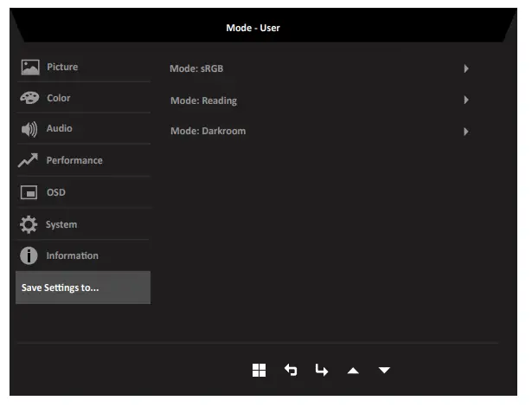This screenshot has width=532, height=407.
Task: Open the System menu
Action: 83,224
